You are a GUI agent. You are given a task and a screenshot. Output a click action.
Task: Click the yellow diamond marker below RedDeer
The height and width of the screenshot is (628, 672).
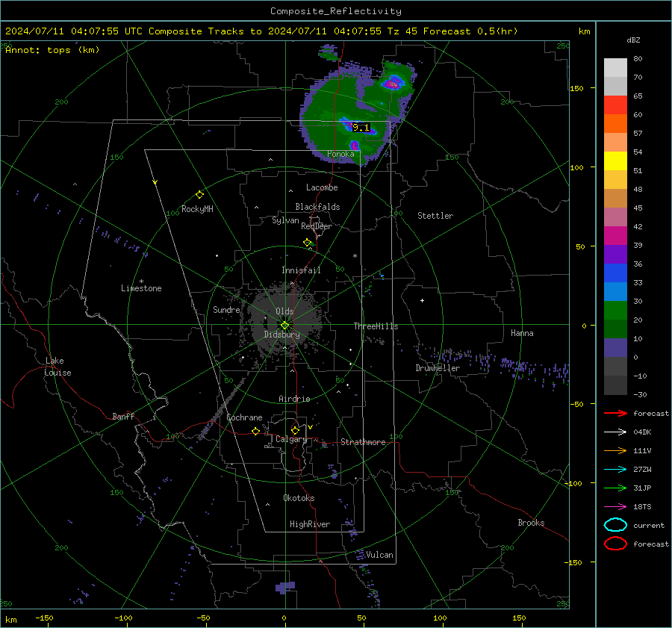[308, 243]
